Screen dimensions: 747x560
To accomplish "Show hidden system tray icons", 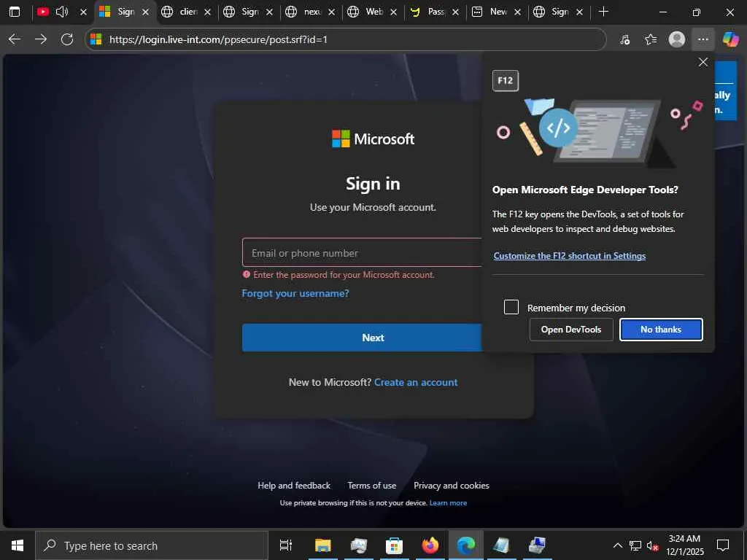I will coord(617,545).
